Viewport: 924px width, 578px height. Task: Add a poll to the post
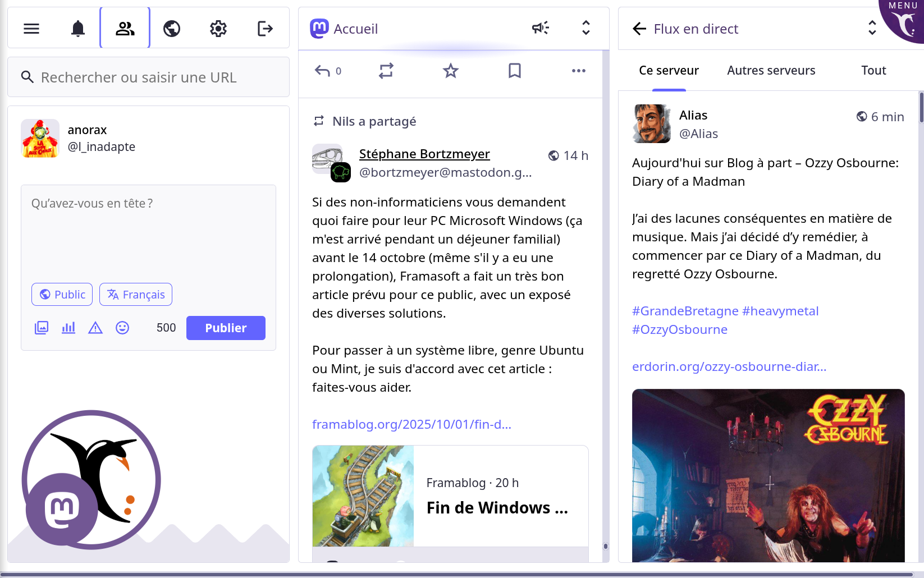[68, 328]
